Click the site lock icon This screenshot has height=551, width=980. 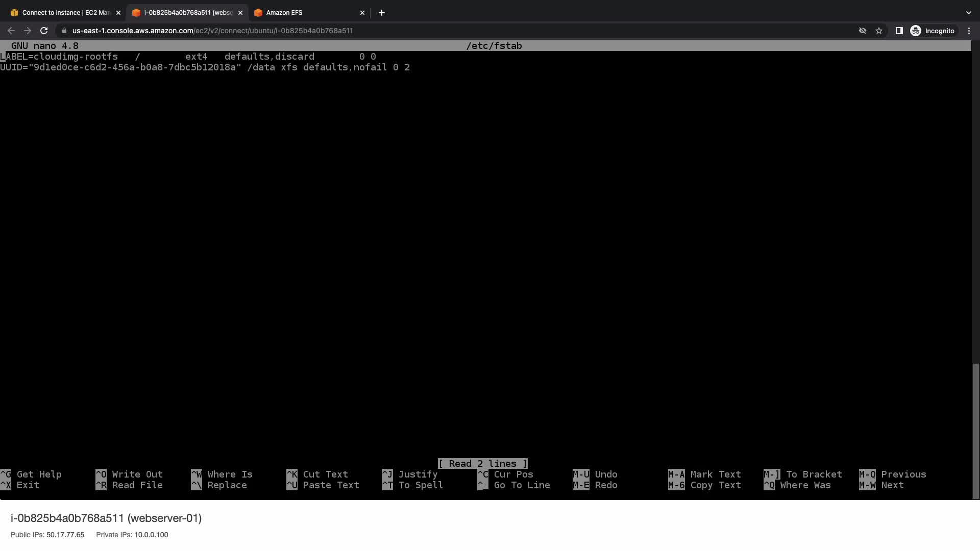tap(64, 31)
